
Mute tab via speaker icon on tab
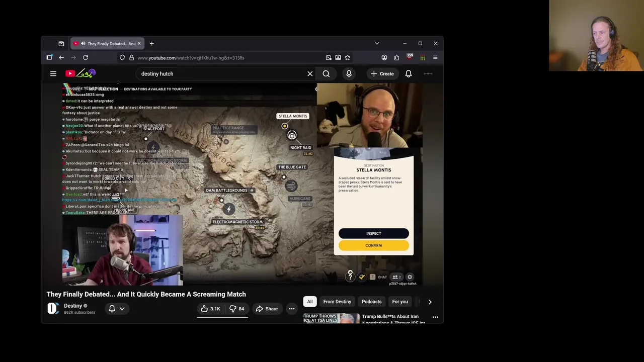pyautogui.click(x=83, y=44)
